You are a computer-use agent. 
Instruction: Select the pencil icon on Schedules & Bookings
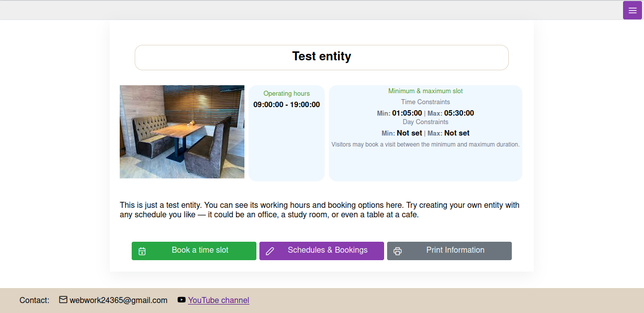pyautogui.click(x=270, y=251)
